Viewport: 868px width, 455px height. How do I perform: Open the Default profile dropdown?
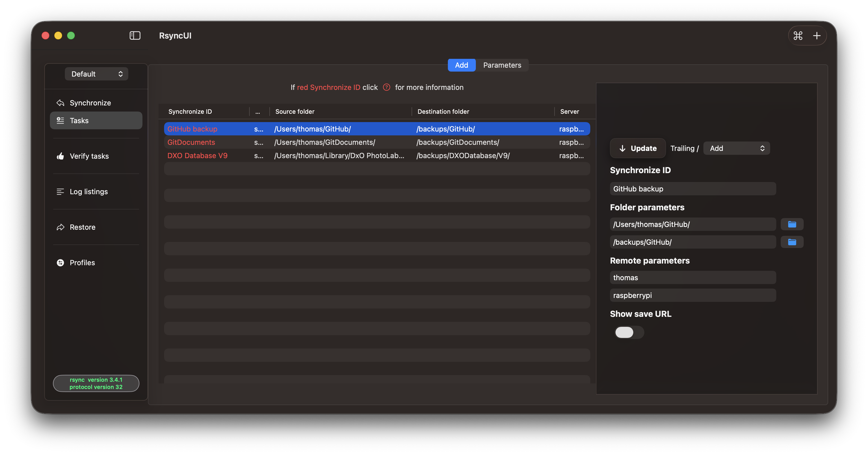click(96, 74)
